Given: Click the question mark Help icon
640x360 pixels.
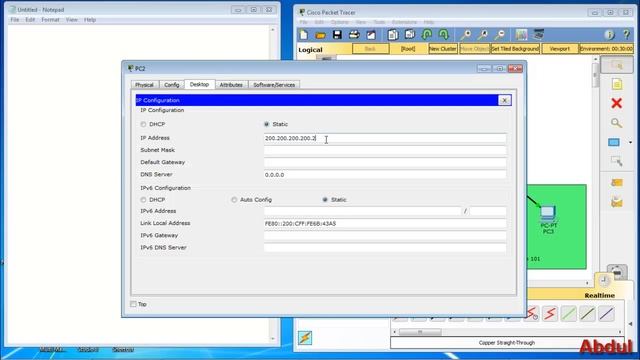Looking at the screenshot, I should (627, 35).
